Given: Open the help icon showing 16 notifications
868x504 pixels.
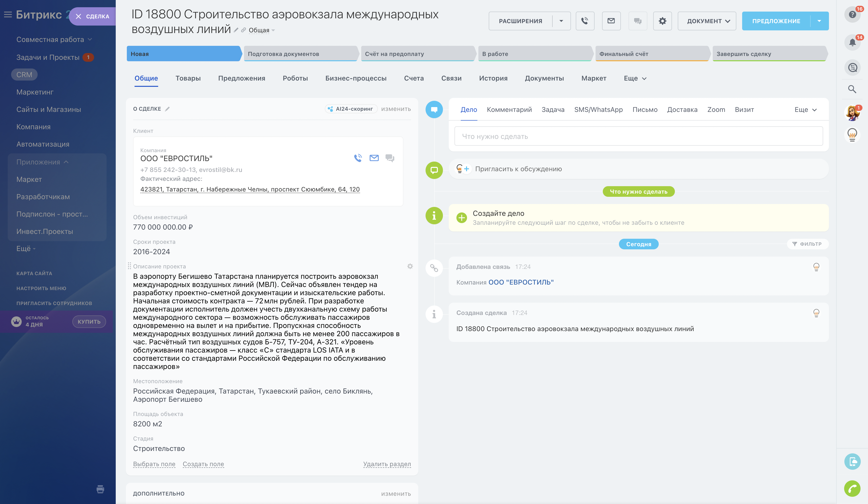Looking at the screenshot, I should [853, 14].
